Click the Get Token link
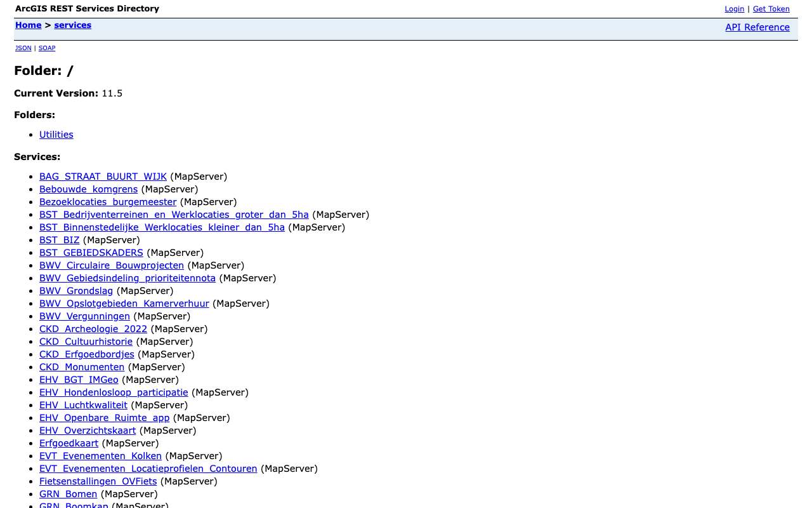This screenshot has width=812, height=508. [771, 9]
